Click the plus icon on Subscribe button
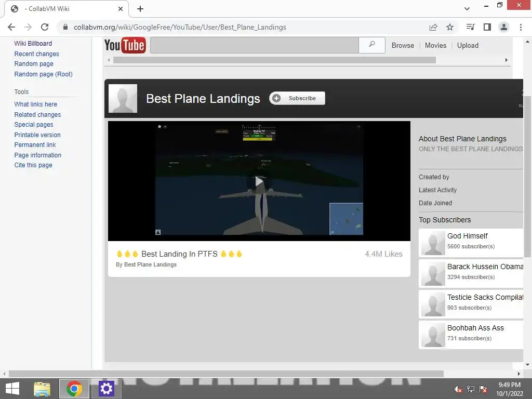 click(276, 98)
